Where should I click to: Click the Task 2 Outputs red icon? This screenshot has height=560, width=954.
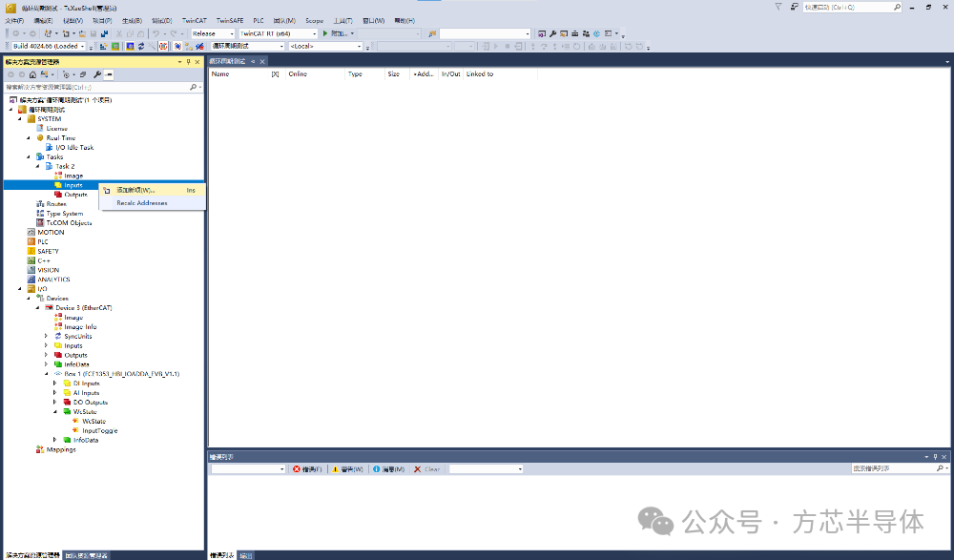[x=58, y=195]
